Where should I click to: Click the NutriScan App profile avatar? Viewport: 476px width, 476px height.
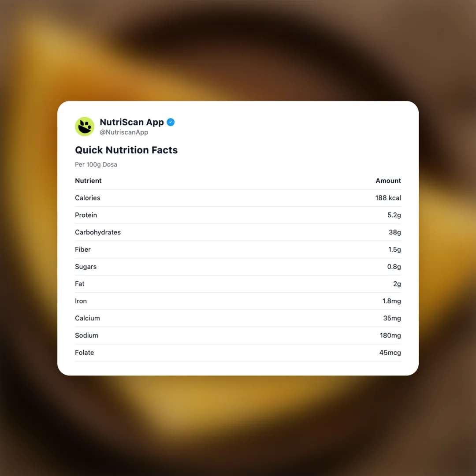(x=85, y=126)
